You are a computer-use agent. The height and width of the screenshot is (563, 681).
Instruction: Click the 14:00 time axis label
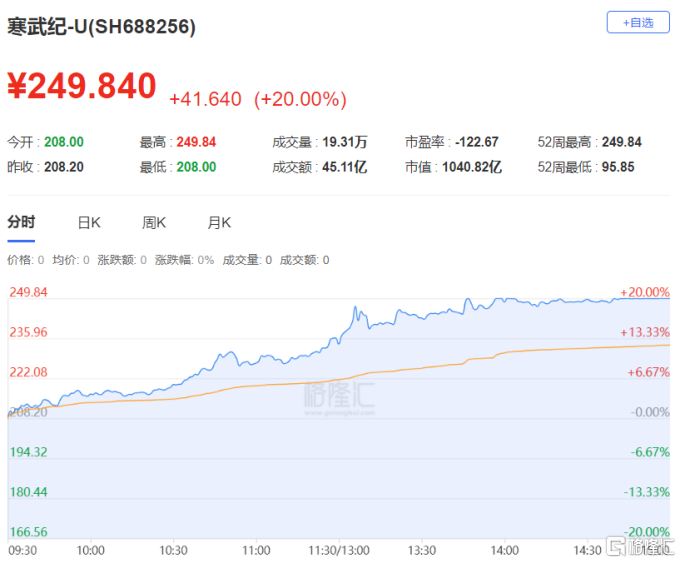(505, 551)
